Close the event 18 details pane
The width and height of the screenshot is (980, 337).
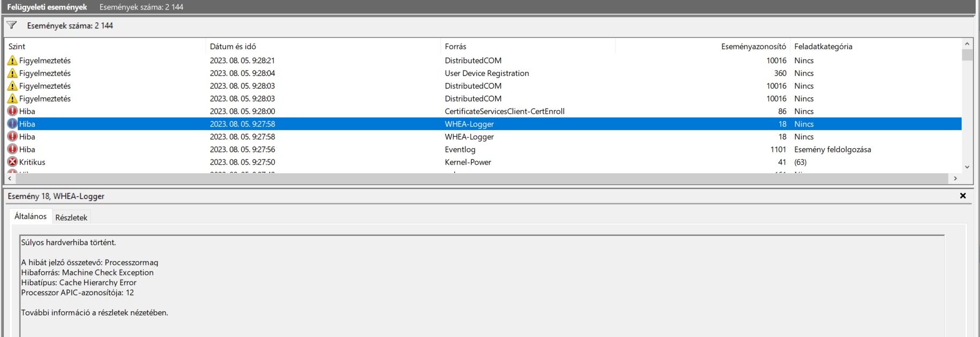tap(962, 196)
